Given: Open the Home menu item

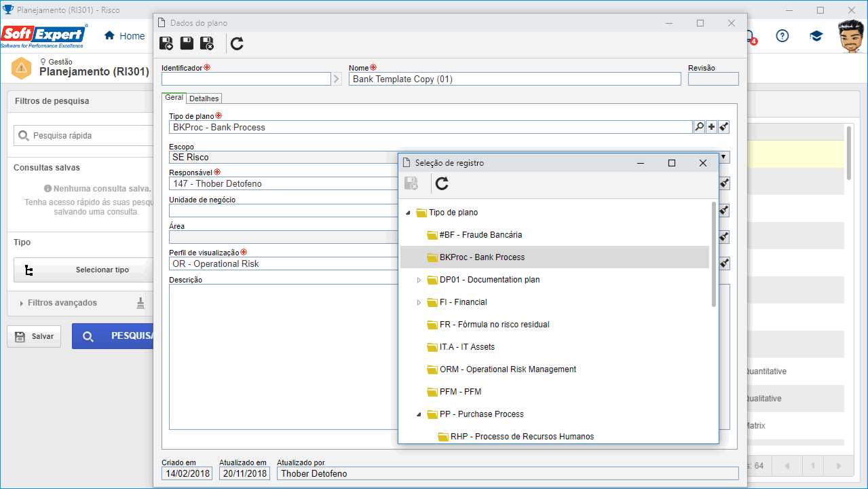Looking at the screenshot, I should coord(124,36).
